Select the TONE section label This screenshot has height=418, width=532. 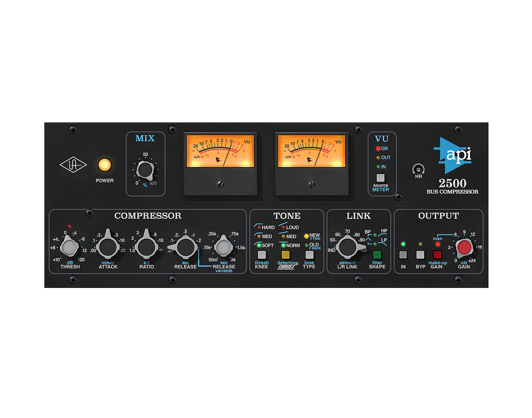(287, 216)
